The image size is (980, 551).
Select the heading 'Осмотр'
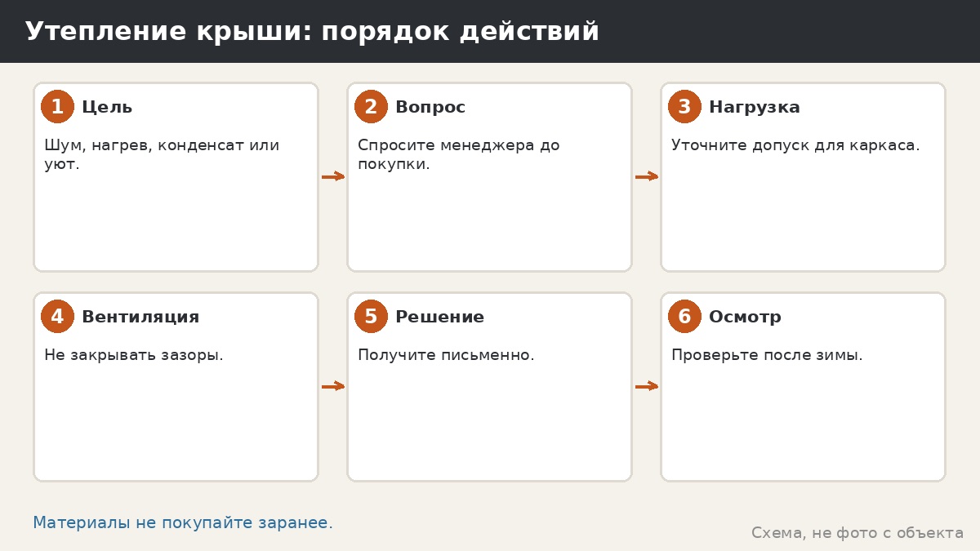point(745,318)
